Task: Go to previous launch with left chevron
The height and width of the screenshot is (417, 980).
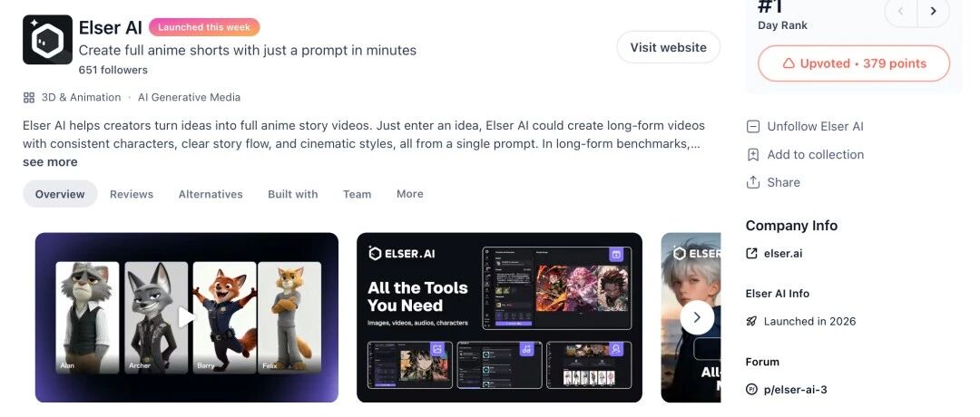Action: 901,11
